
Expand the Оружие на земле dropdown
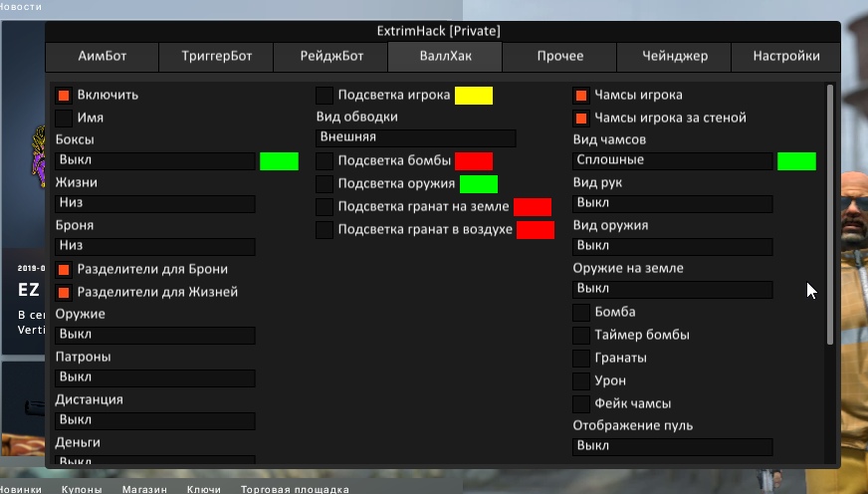[673, 289]
